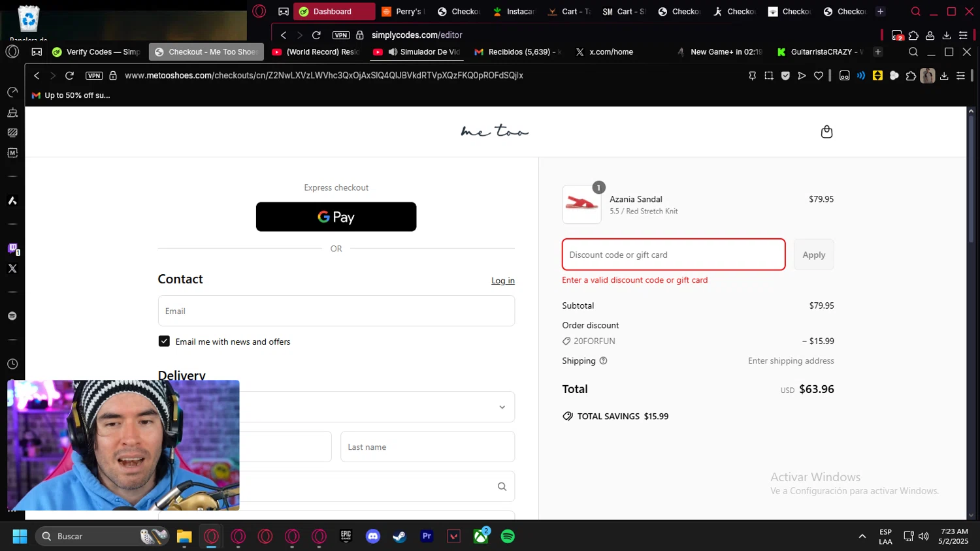The image size is (980, 551).
Task: Toggle Email me with news and offers
Action: click(164, 341)
